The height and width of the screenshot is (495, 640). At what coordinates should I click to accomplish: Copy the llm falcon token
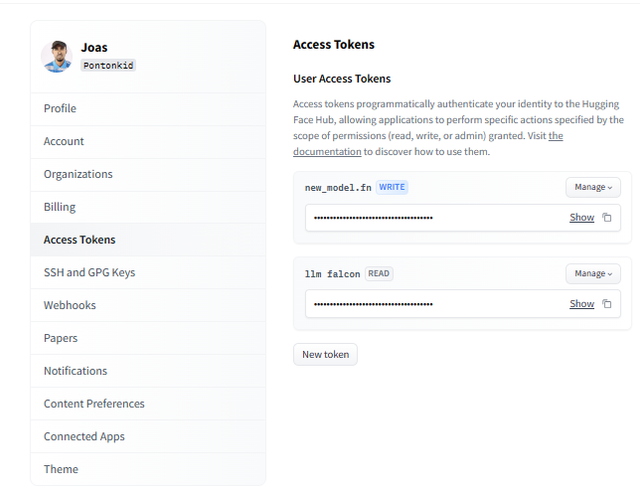607,304
